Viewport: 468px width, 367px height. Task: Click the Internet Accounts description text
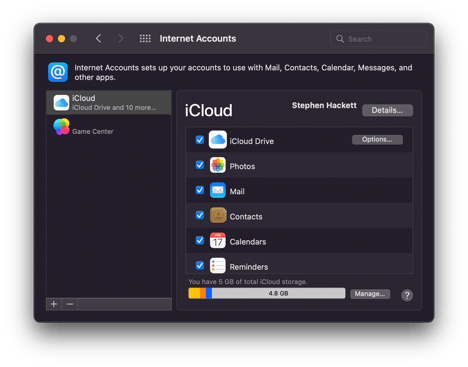coord(243,72)
